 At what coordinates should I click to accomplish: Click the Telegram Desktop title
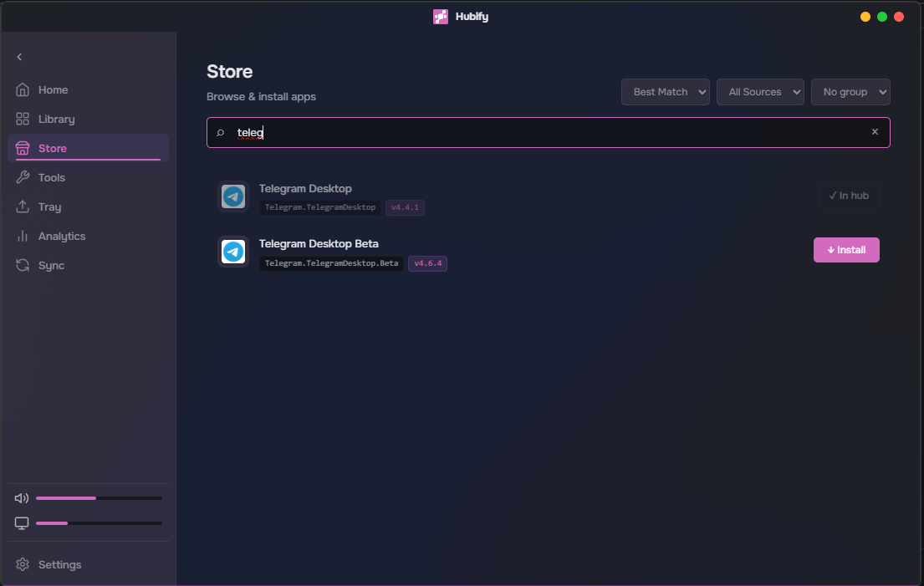pos(305,188)
